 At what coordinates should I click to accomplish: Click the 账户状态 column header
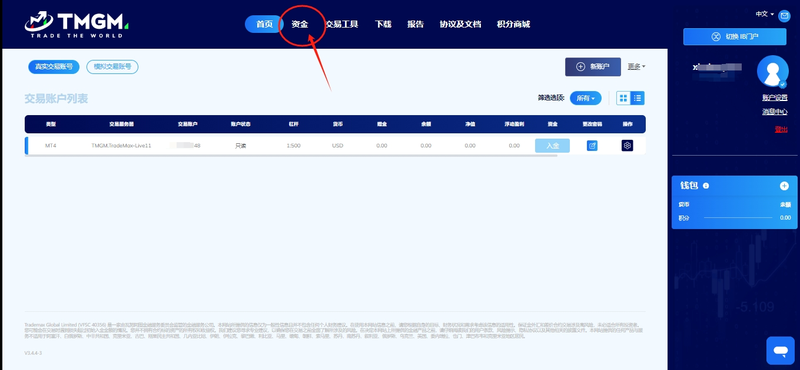[x=240, y=124]
